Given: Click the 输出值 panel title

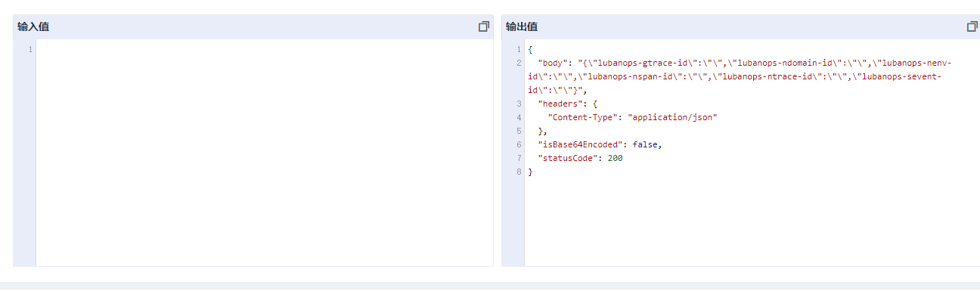Looking at the screenshot, I should click(522, 26).
